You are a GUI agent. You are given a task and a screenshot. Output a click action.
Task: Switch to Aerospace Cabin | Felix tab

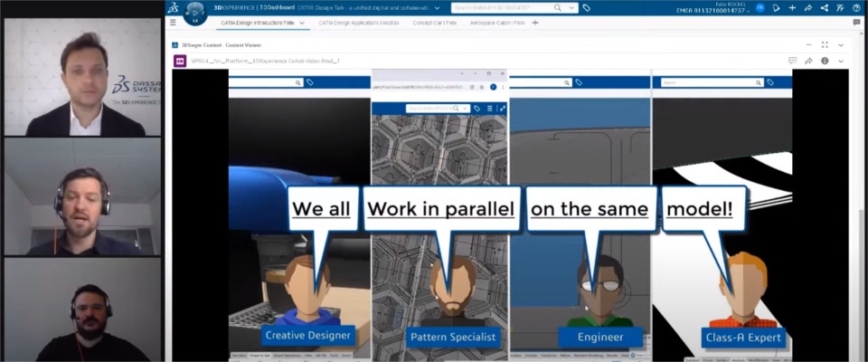click(497, 23)
